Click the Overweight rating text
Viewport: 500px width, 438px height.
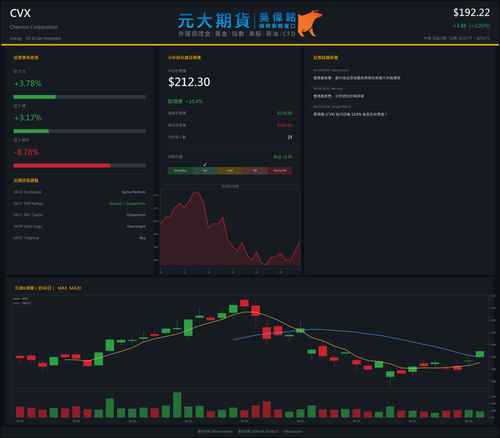pos(136,226)
